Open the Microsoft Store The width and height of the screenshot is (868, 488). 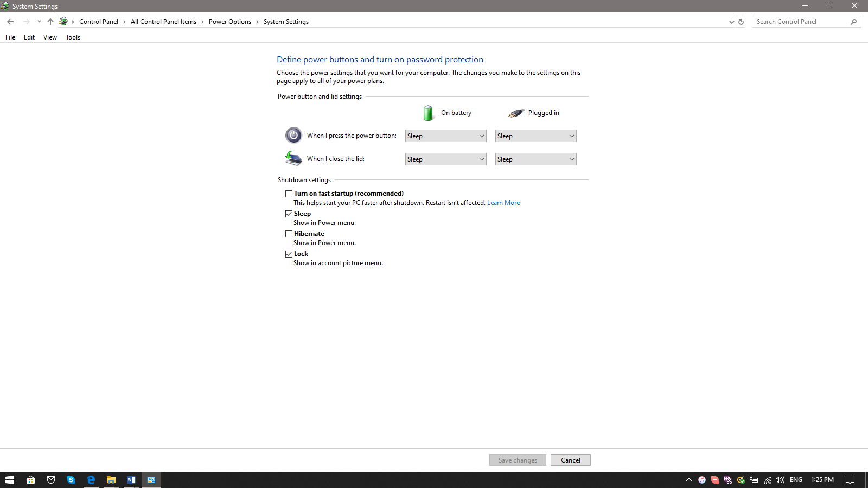tap(31, 480)
